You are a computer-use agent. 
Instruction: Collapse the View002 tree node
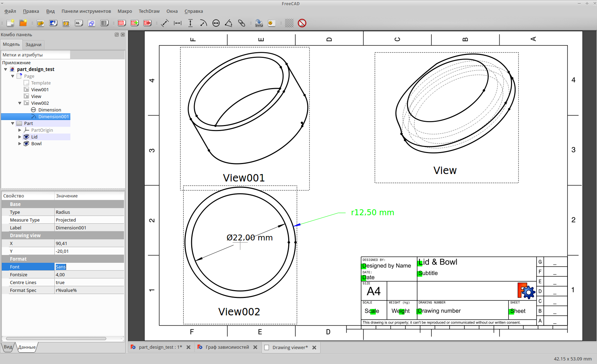[x=20, y=103]
